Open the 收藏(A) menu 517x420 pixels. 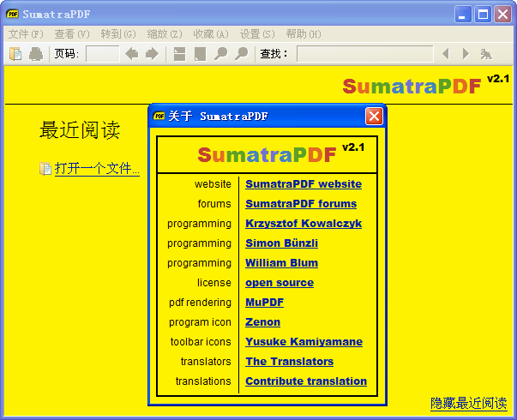click(x=211, y=34)
